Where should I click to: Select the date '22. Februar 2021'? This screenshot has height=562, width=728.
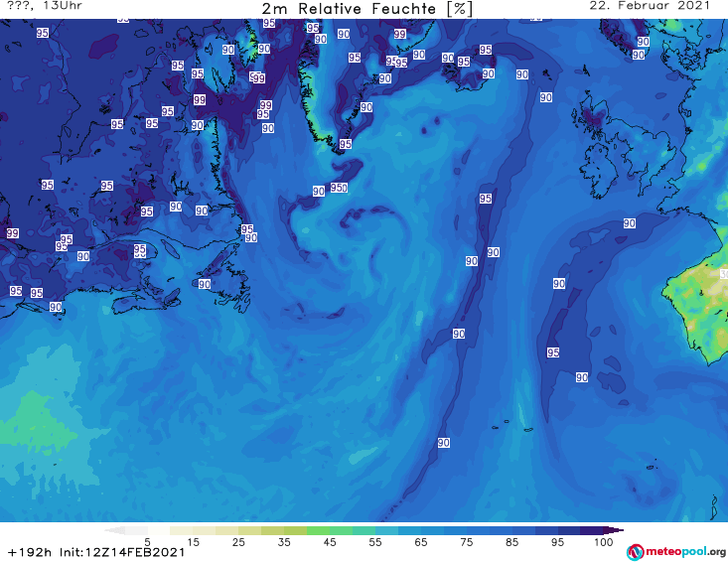click(650, 6)
